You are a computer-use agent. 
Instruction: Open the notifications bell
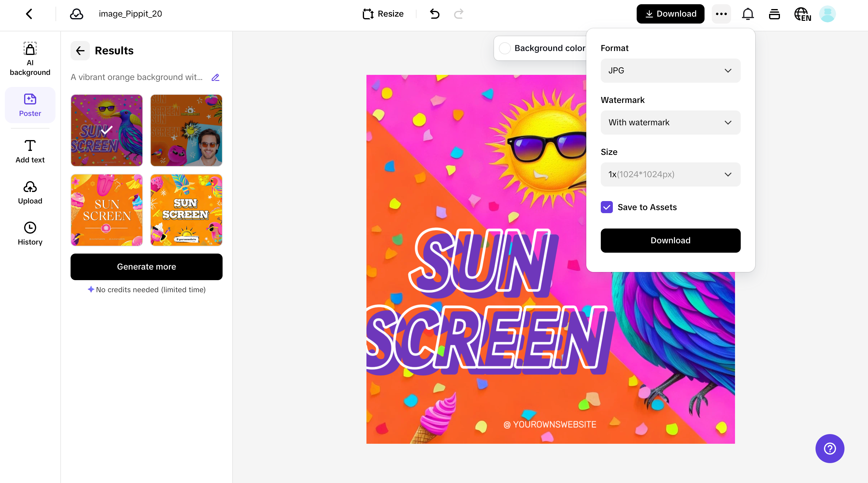click(748, 14)
